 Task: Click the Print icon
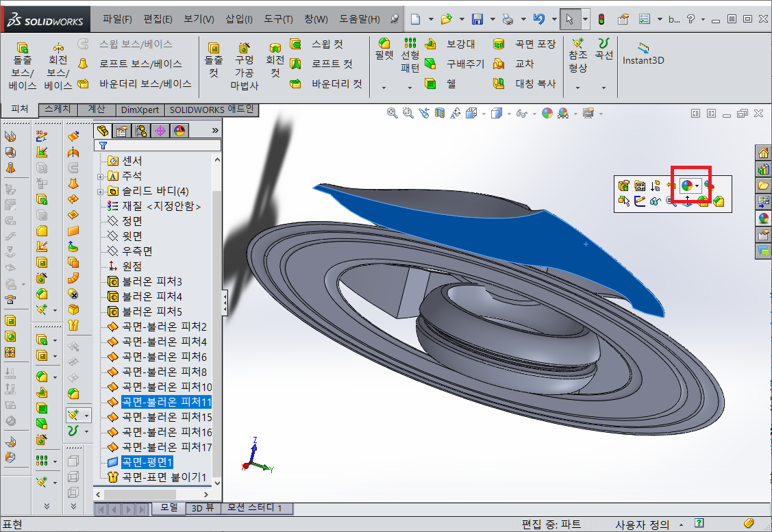pyautogui.click(x=508, y=19)
